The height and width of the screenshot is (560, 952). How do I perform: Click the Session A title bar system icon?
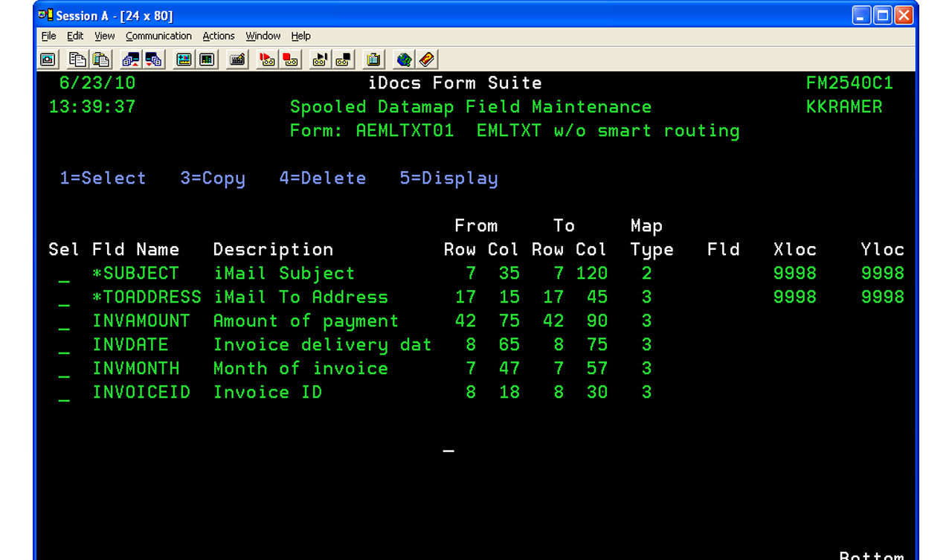[x=47, y=16]
